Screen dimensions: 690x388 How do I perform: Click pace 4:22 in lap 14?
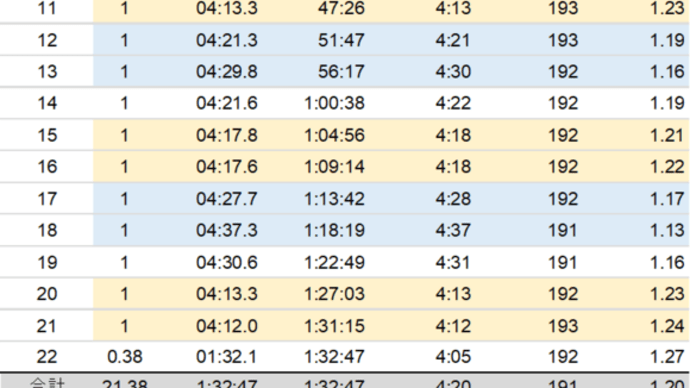click(453, 103)
